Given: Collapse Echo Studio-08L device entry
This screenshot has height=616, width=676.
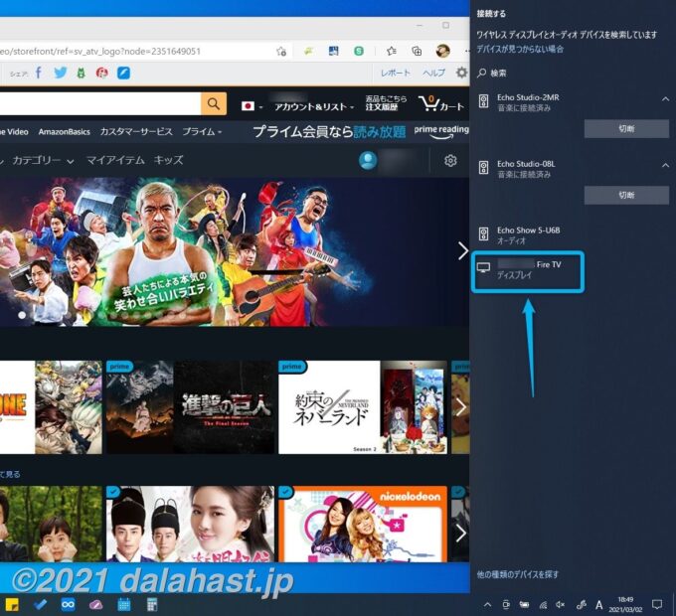Looking at the screenshot, I should 666,165.
